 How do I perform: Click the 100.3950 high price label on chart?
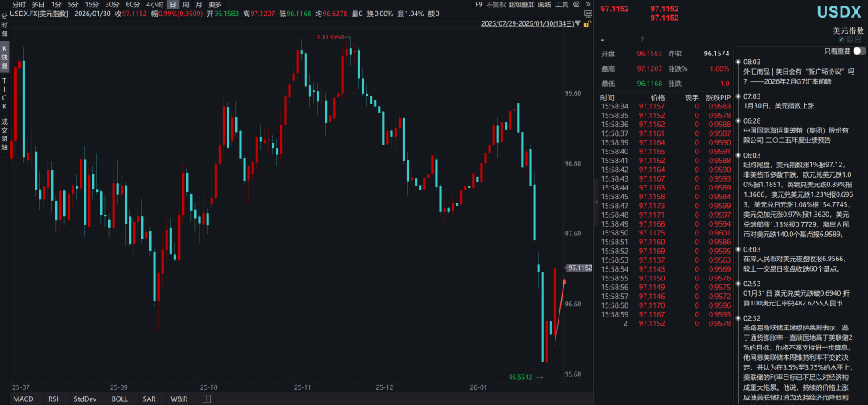(331, 37)
